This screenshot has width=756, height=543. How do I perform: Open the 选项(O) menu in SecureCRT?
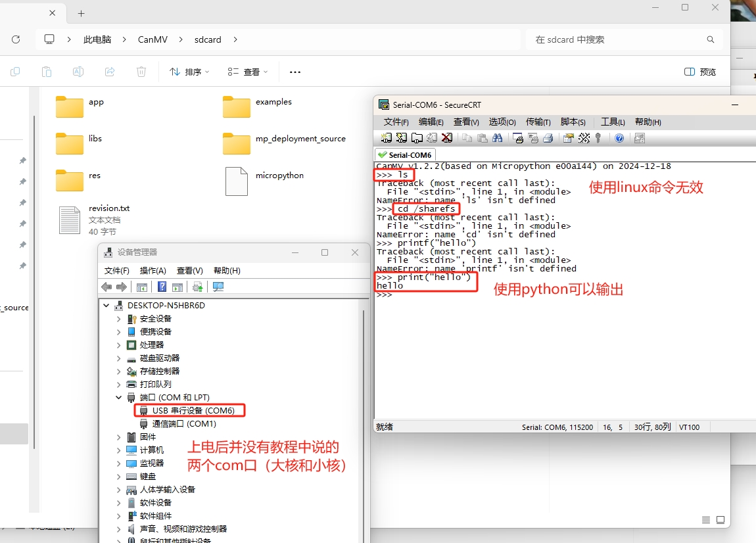pos(502,122)
